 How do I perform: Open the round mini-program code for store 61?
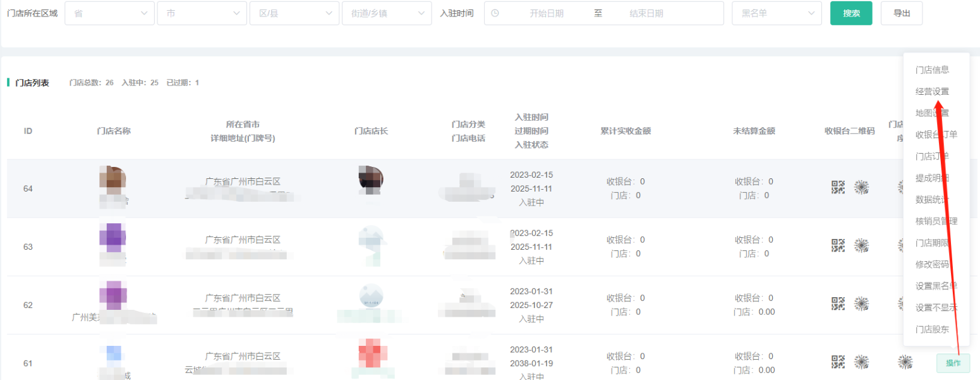pyautogui.click(x=861, y=362)
